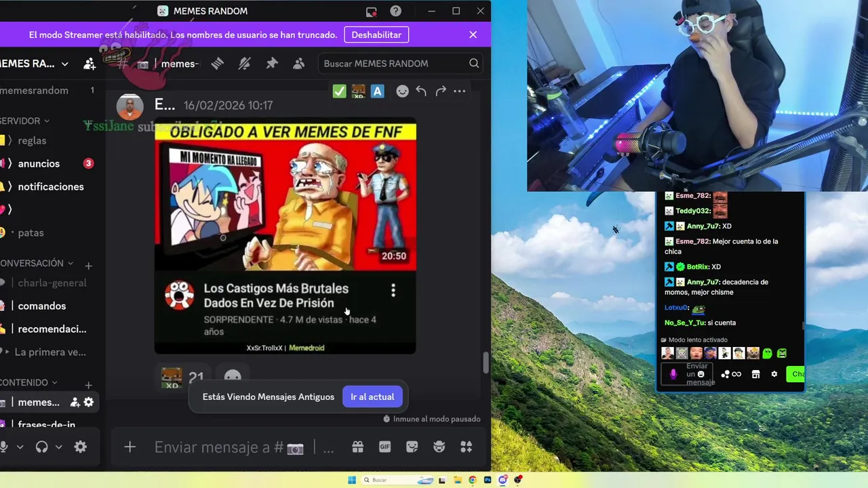This screenshot has width=868, height=488.
Task: Open headphone output options arrow
Action: [58, 447]
